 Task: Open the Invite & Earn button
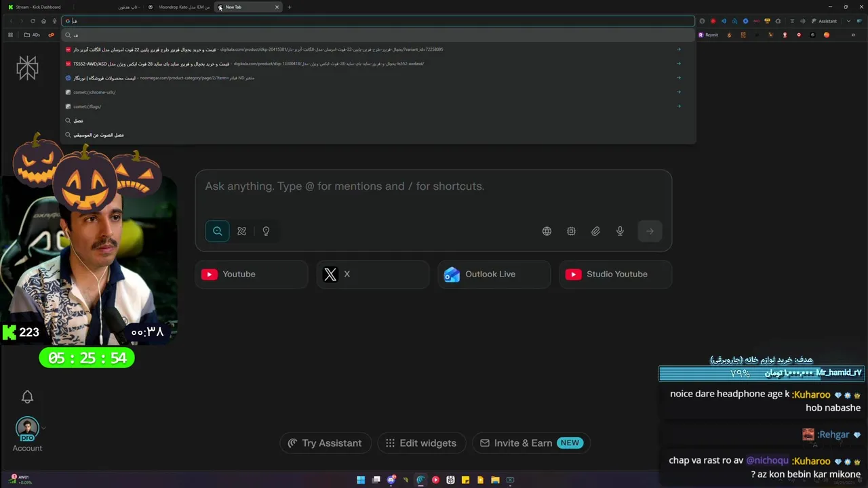[531, 443]
